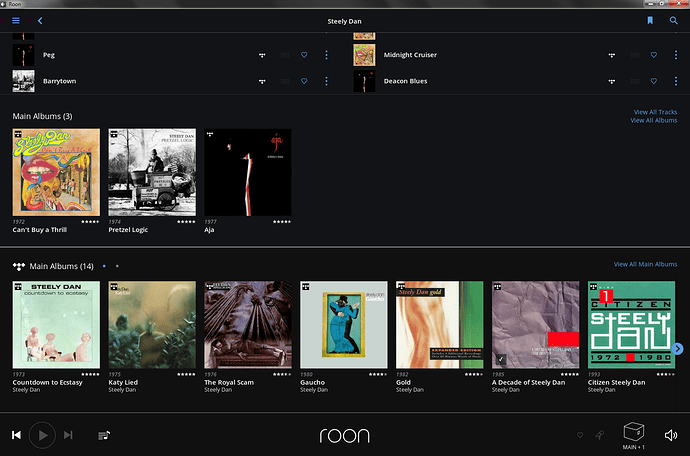Click the Roon app icon in title bar
The width and height of the screenshot is (690, 456).
3,4
